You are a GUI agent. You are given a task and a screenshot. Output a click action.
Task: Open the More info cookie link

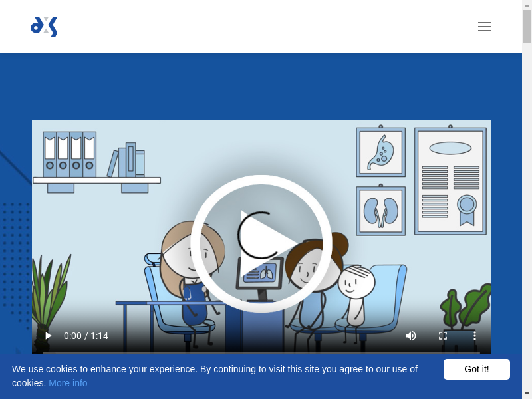point(68,383)
